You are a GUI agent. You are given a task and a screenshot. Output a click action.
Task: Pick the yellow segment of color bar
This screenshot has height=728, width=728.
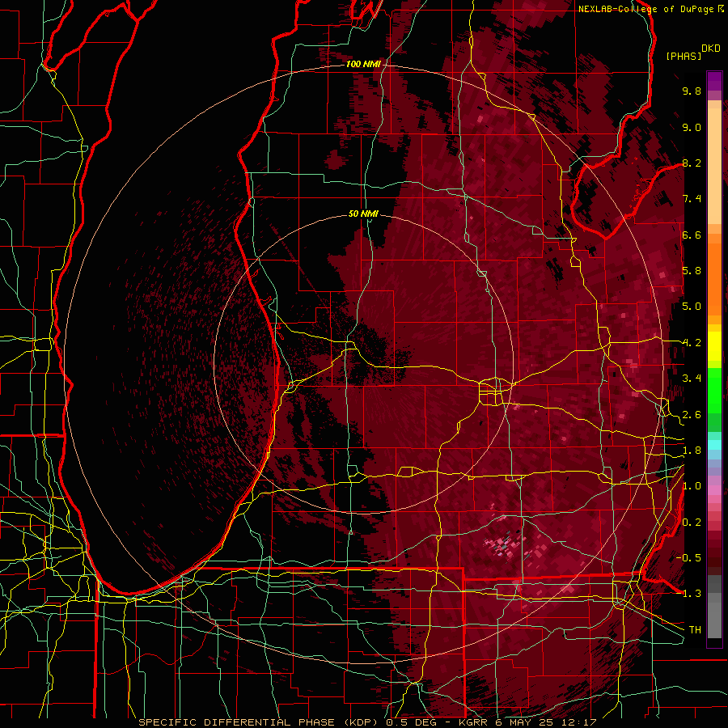click(x=714, y=346)
